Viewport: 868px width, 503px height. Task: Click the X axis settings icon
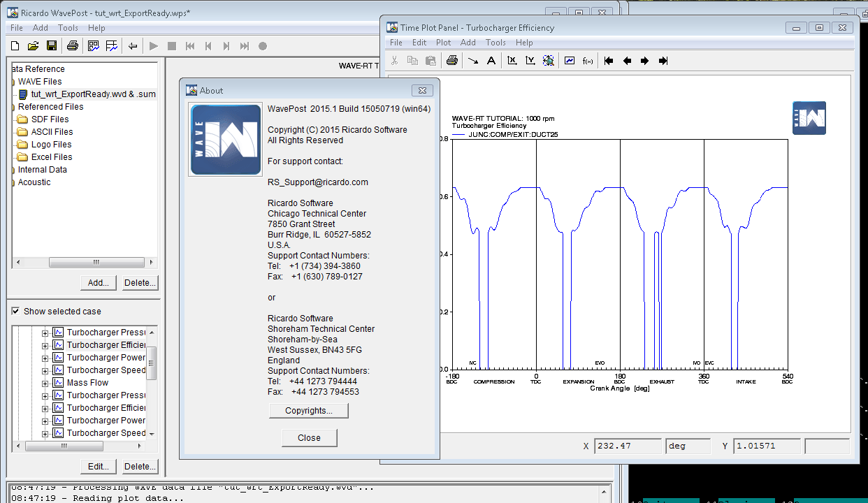coord(512,61)
